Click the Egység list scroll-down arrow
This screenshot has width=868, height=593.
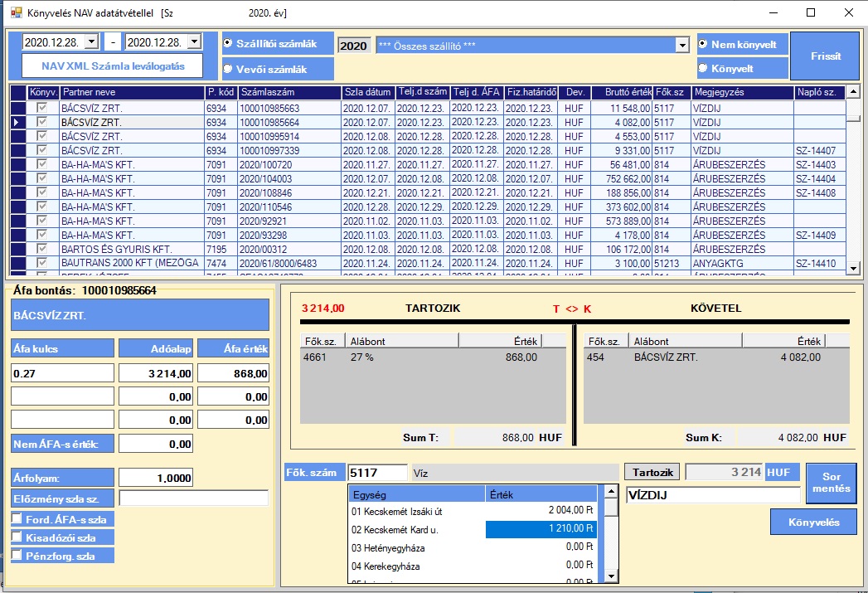[x=611, y=576]
